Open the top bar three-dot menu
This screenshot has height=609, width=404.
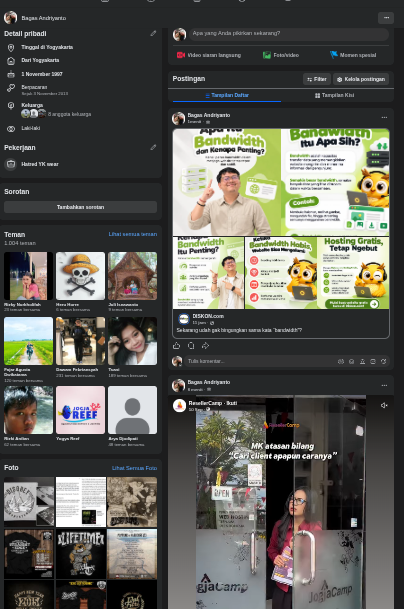point(386,18)
